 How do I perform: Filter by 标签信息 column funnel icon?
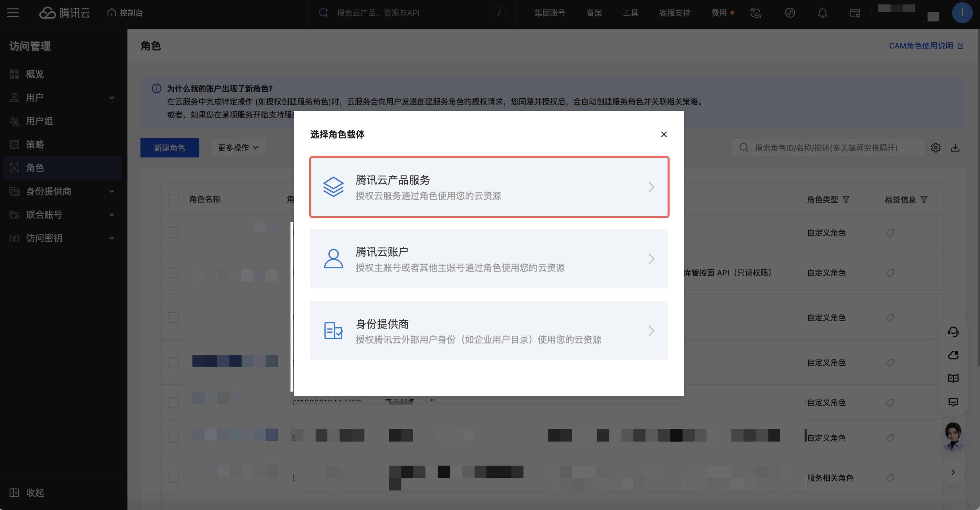(924, 199)
